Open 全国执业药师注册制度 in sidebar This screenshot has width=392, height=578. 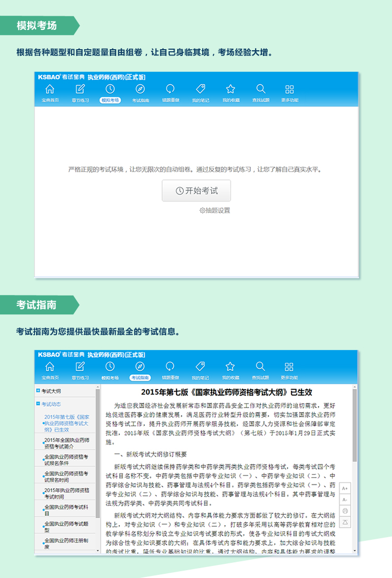pyautogui.click(x=66, y=543)
